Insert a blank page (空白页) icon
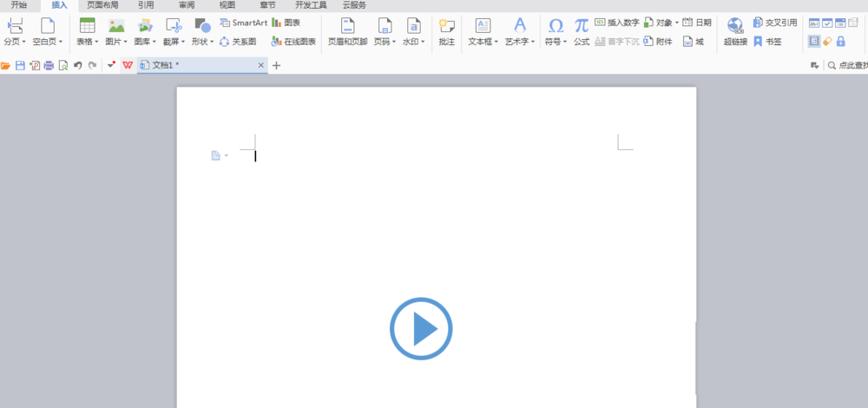 pos(48,25)
